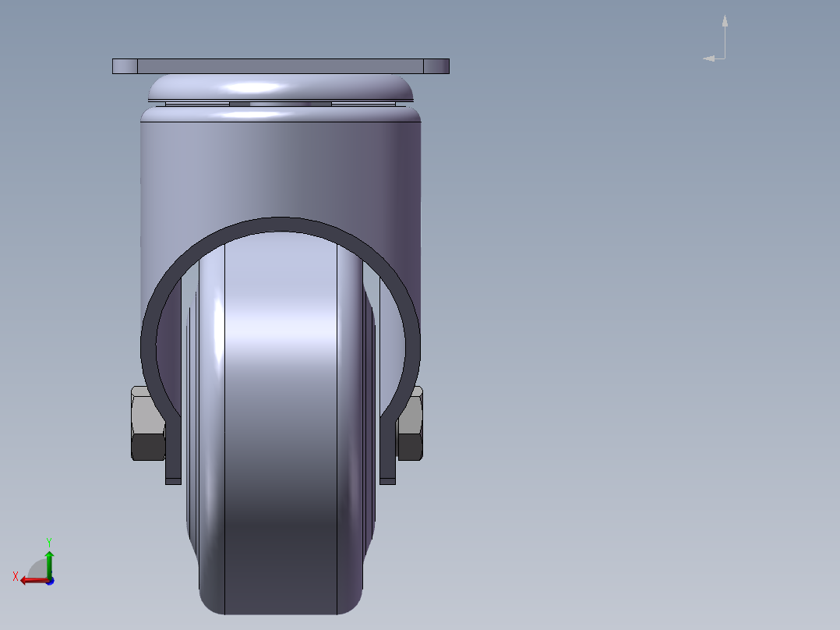
Task: Select the dark circular ring around wheel
Action: pyautogui.click(x=281, y=225)
